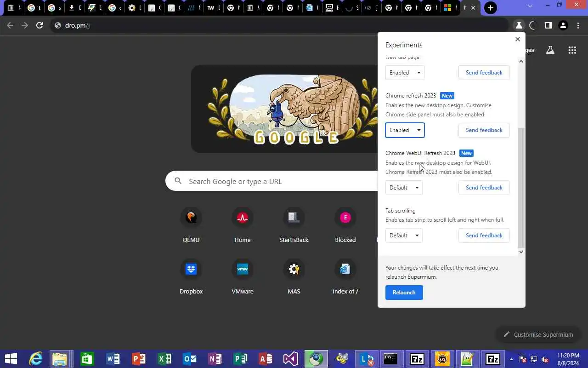The image size is (588, 368).
Task: Open Chrome refresh 2023 Enabled dropdown
Action: point(405,130)
